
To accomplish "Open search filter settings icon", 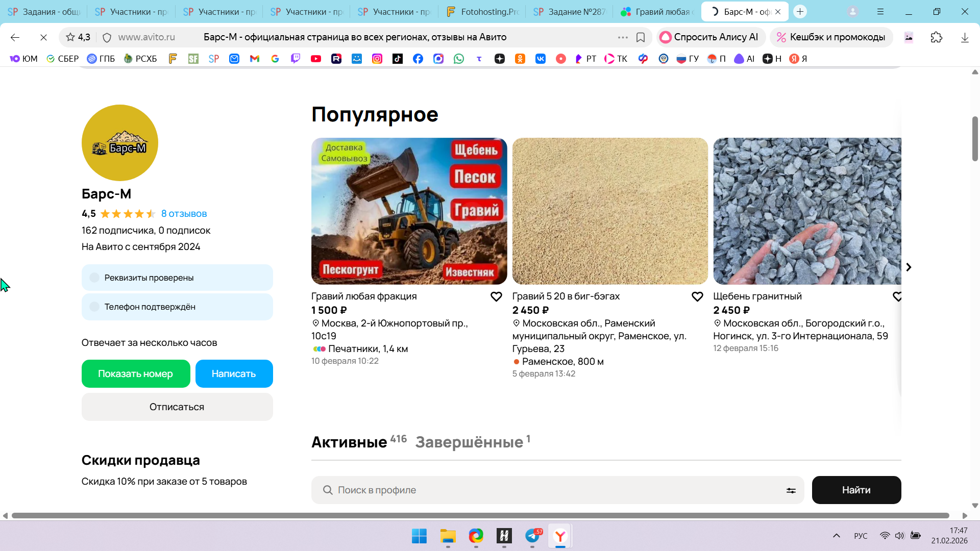I will pos(791,490).
